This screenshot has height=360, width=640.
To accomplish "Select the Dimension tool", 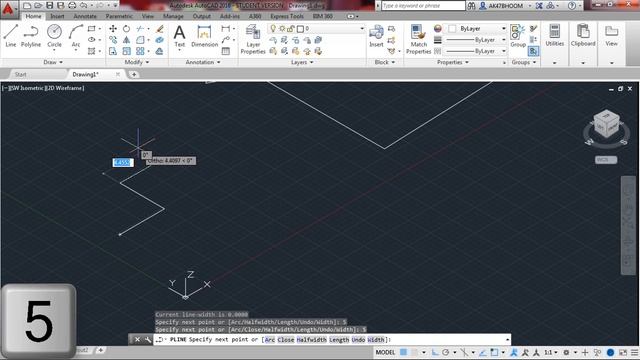I will click(204, 36).
